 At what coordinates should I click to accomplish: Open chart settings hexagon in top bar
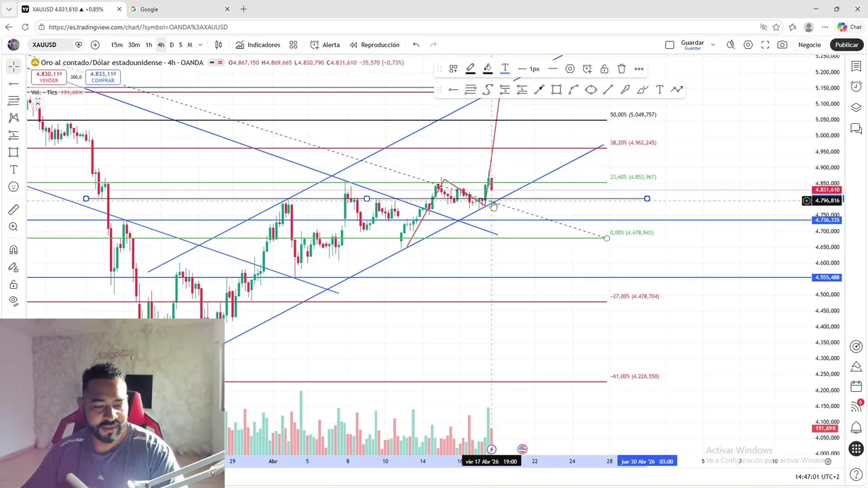tap(748, 45)
